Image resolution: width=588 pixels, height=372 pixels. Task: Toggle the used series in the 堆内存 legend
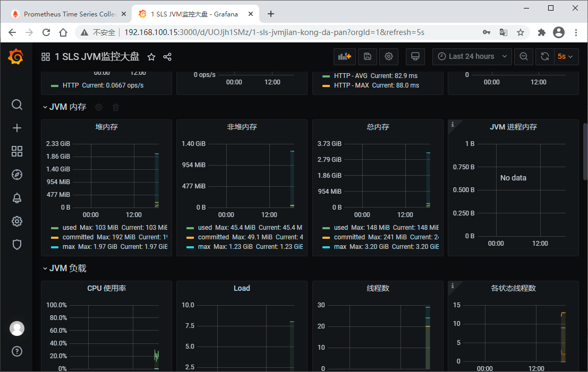click(x=70, y=228)
